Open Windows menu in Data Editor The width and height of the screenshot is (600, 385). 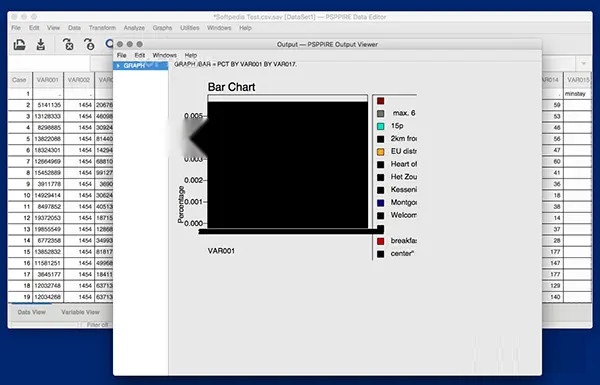click(219, 28)
